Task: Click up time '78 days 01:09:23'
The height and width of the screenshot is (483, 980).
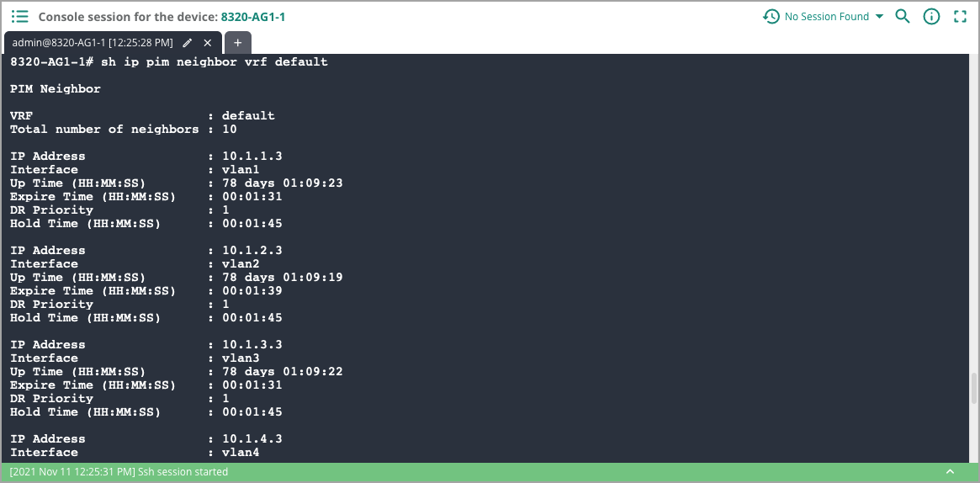Action: point(283,183)
